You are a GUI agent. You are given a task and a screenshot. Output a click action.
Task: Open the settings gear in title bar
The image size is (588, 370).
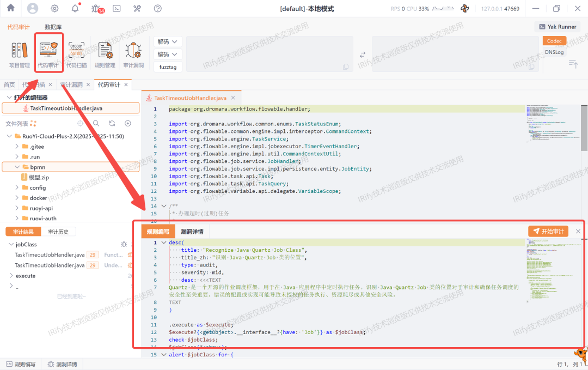(54, 8)
